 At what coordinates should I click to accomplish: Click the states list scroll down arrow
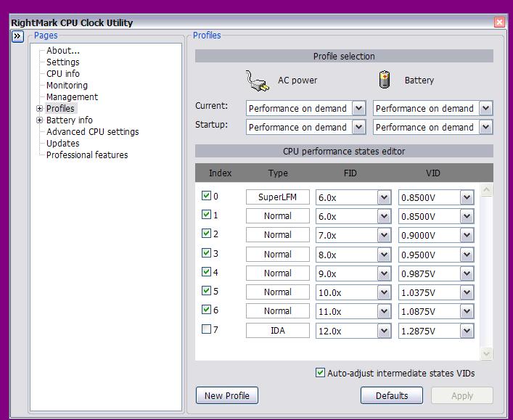point(486,353)
